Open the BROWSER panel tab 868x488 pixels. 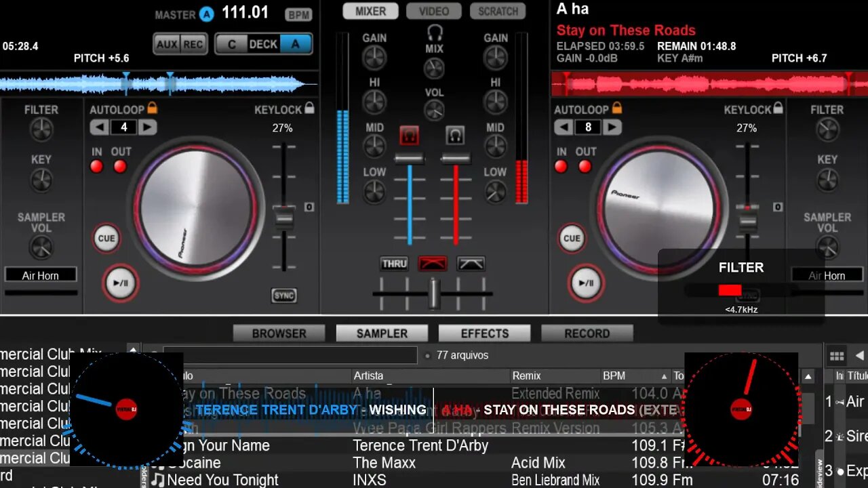279,333
